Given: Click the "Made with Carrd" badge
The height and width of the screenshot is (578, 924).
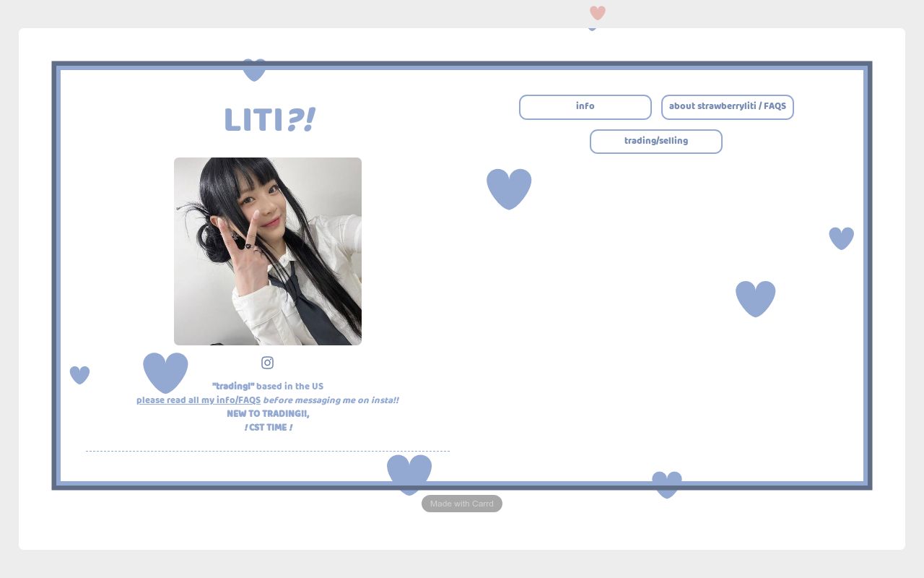Looking at the screenshot, I should tap(462, 504).
